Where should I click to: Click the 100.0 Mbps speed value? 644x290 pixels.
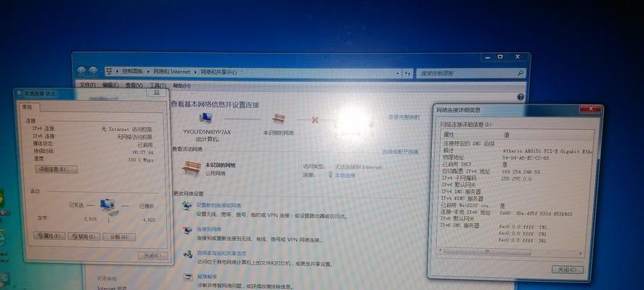(x=140, y=160)
